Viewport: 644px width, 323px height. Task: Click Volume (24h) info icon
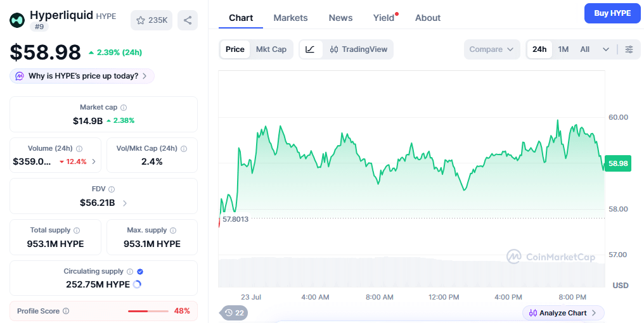79,149
